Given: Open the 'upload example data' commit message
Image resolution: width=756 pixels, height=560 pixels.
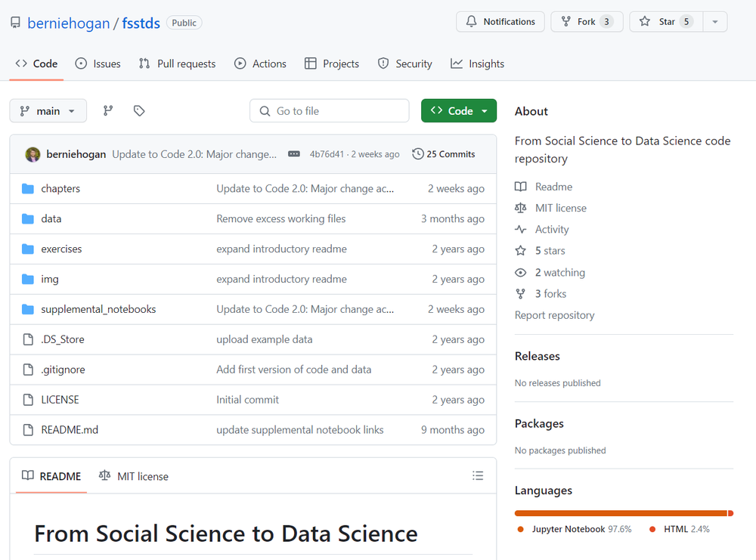Looking at the screenshot, I should point(264,339).
